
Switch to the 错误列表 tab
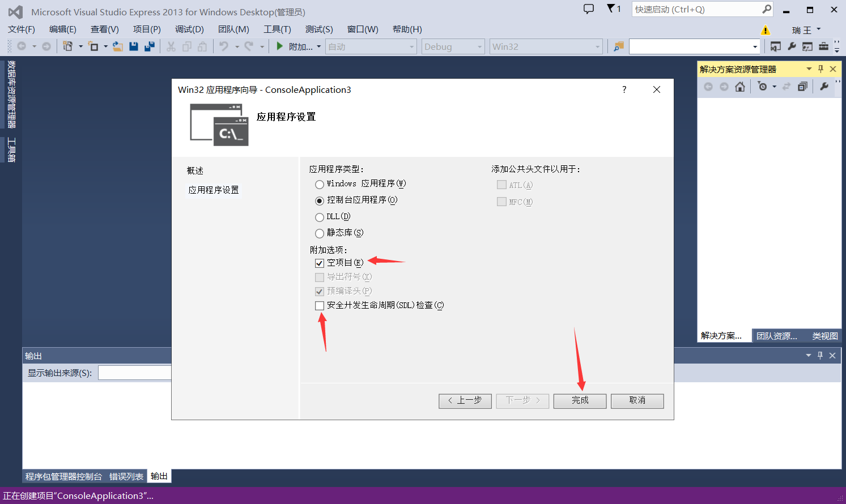tap(126, 476)
